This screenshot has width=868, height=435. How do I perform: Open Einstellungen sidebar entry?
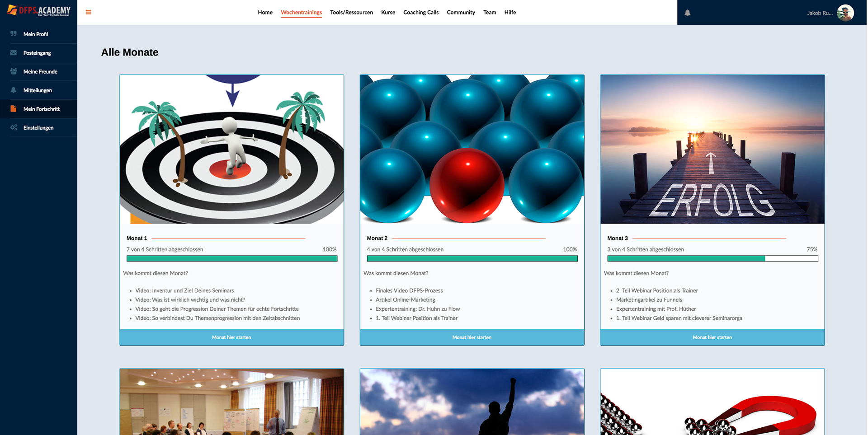point(38,127)
